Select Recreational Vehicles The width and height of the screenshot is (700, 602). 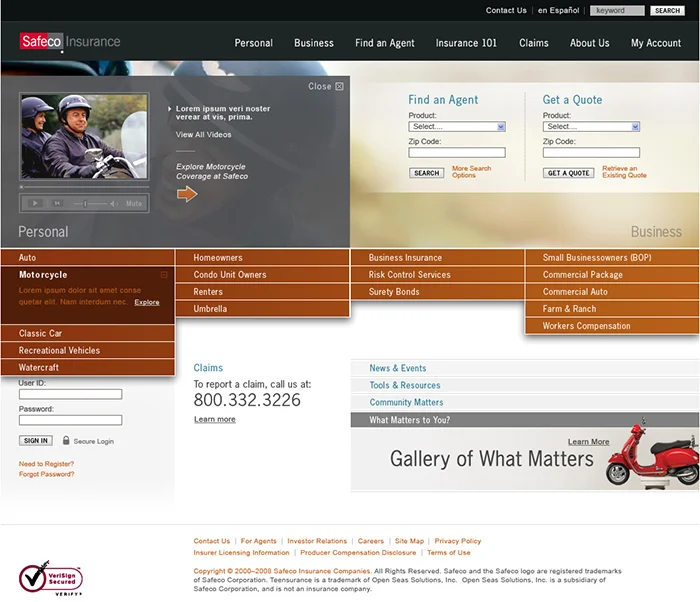point(88,351)
